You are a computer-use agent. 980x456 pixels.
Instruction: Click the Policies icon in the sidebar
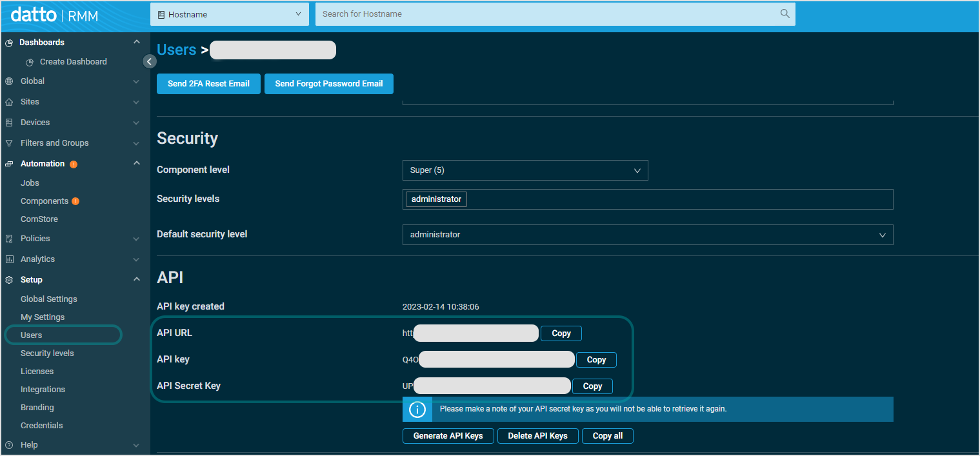8,238
